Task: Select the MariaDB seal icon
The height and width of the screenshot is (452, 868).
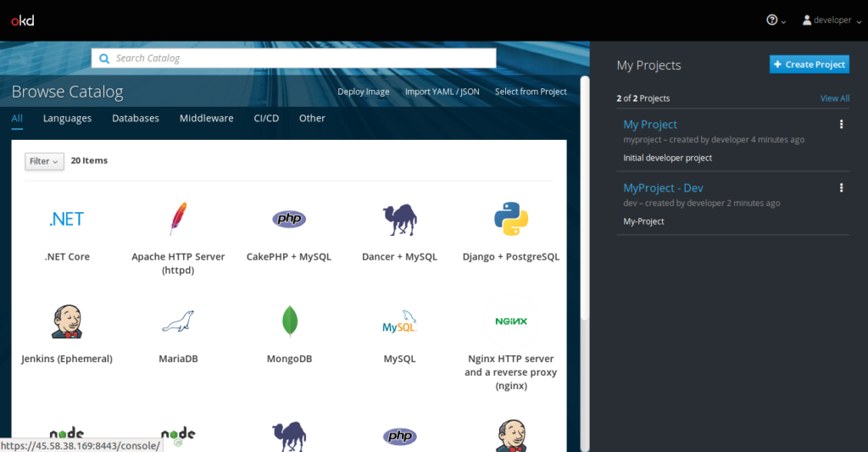Action: click(x=178, y=321)
